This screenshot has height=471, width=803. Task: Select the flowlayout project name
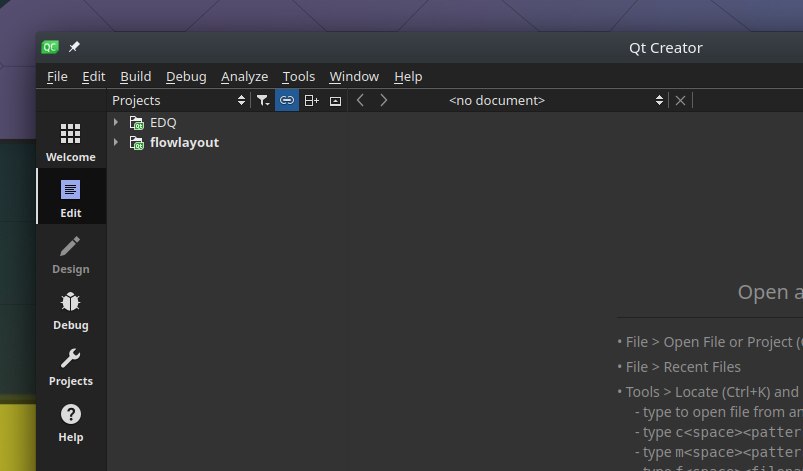click(184, 142)
